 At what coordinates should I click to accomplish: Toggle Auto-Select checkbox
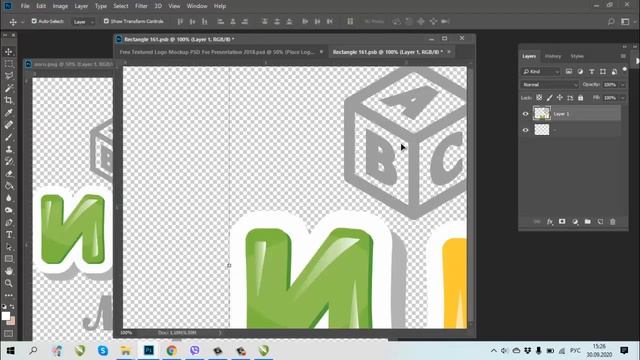(34, 21)
